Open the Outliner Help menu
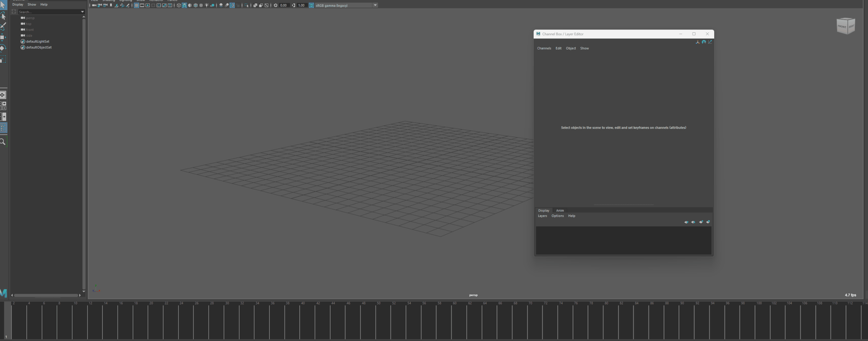This screenshot has width=868, height=341. pyautogui.click(x=44, y=5)
